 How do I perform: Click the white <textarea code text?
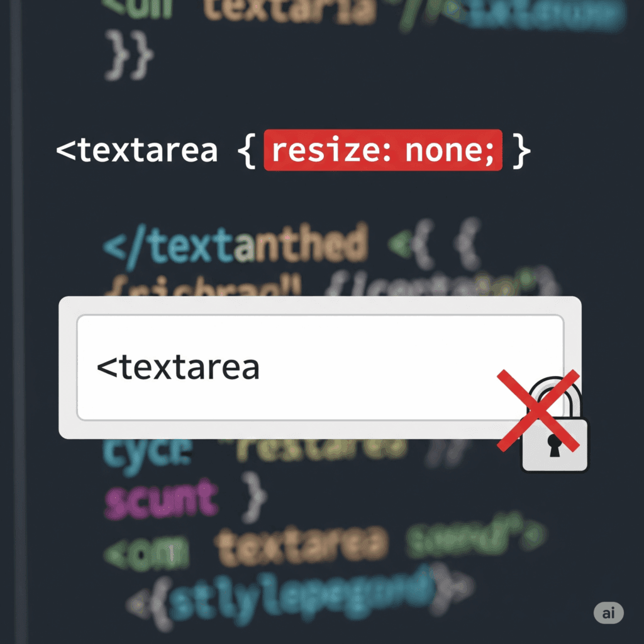[x=136, y=150]
